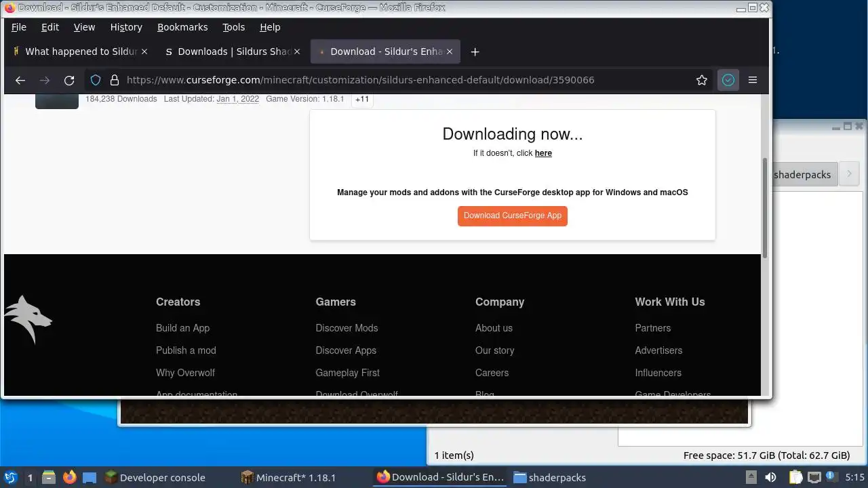The image size is (868, 488).
Task: Open the View menu
Action: click(84, 27)
